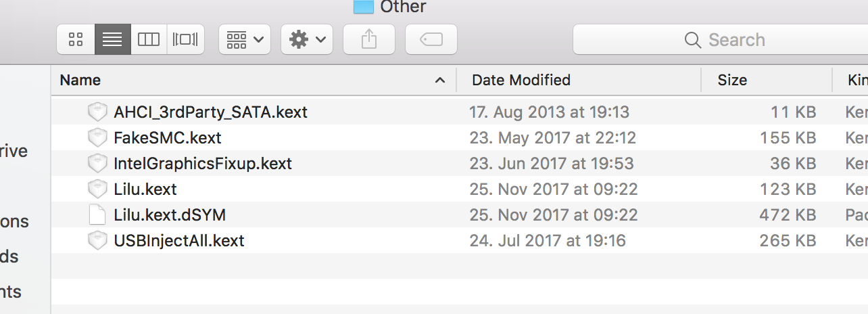This screenshot has height=314, width=868.
Task: Sort files by Name column
Action: point(80,80)
